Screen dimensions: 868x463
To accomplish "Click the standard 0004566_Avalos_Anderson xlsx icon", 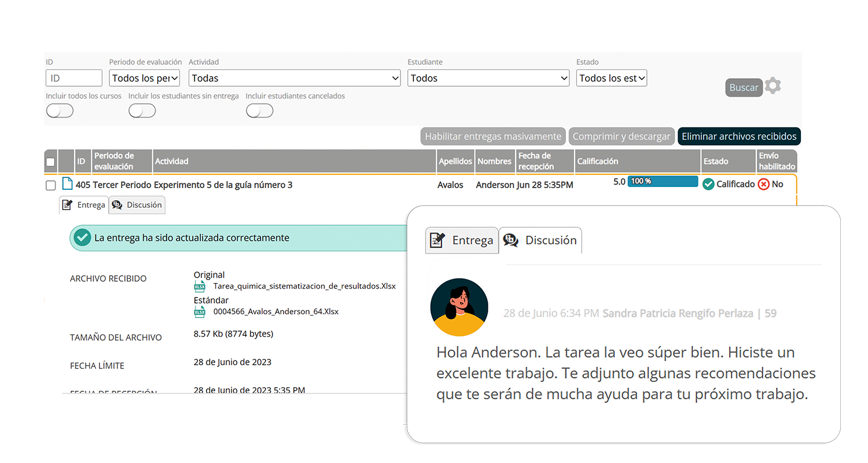I will tap(200, 311).
